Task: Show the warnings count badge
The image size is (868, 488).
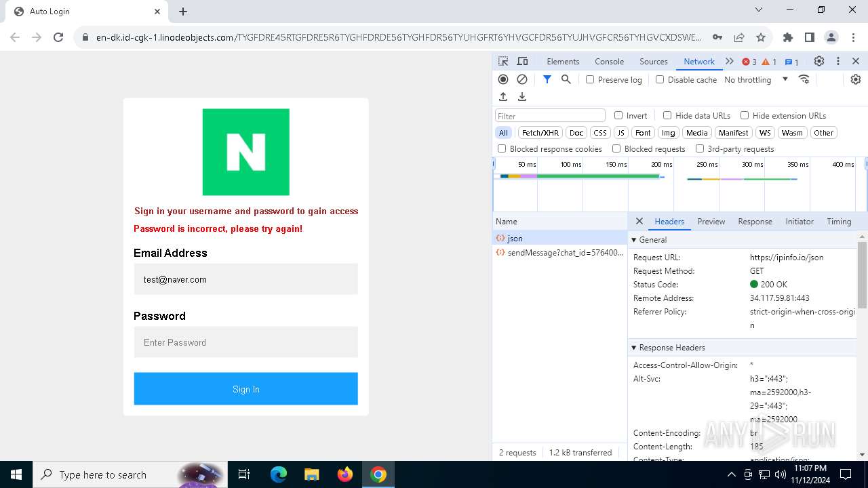Action: (769, 62)
